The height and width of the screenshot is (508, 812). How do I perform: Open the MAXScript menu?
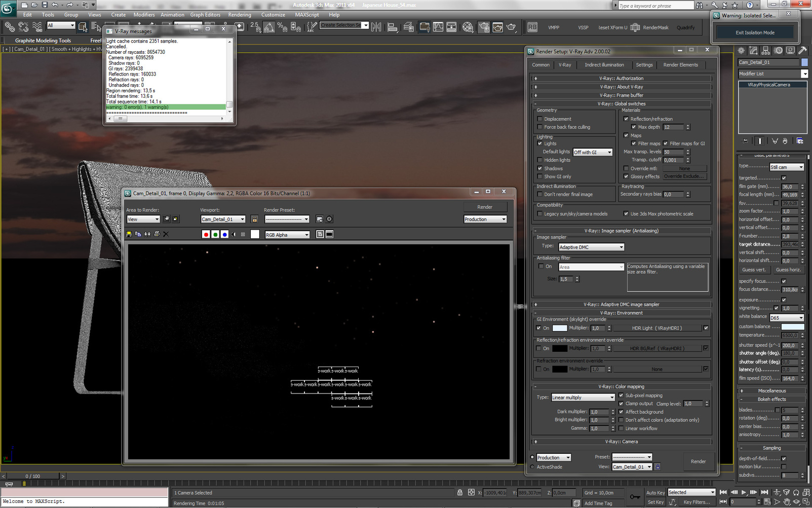click(307, 15)
